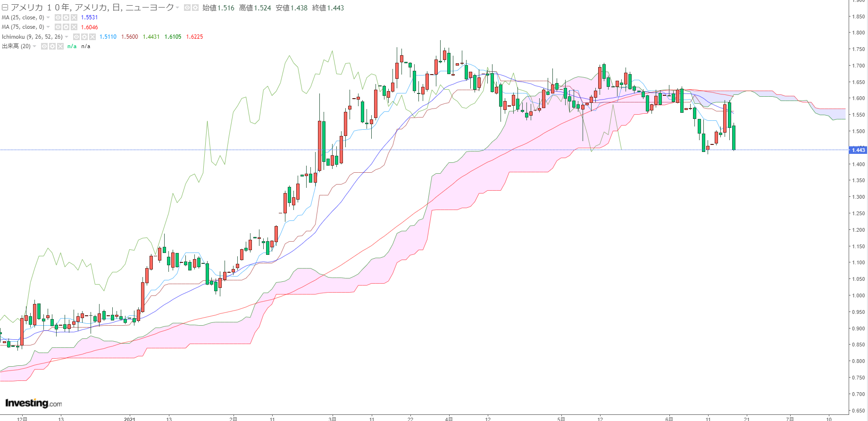
Task: Open dropdown next to ニューヨーク title
Action: tap(177, 8)
